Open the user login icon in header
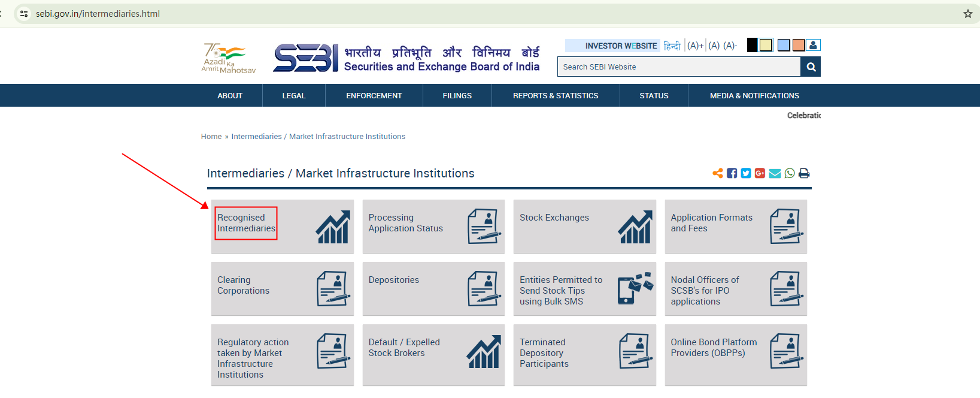Image resolution: width=980 pixels, height=398 pixels. coord(813,45)
